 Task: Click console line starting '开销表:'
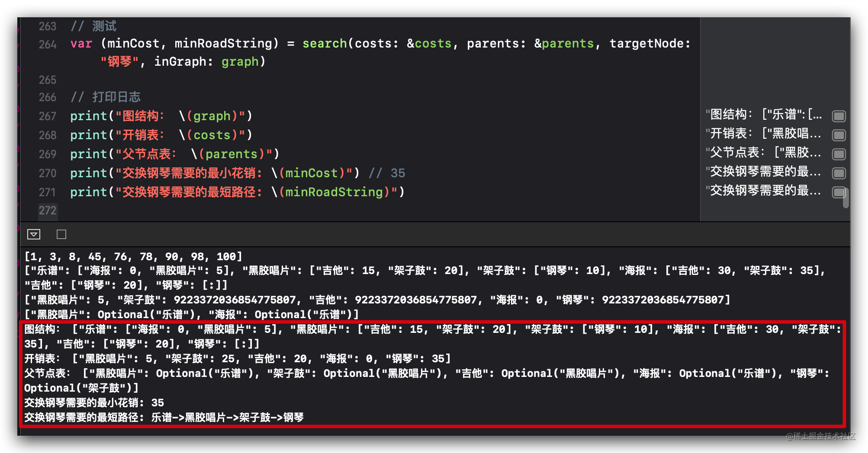238,358
